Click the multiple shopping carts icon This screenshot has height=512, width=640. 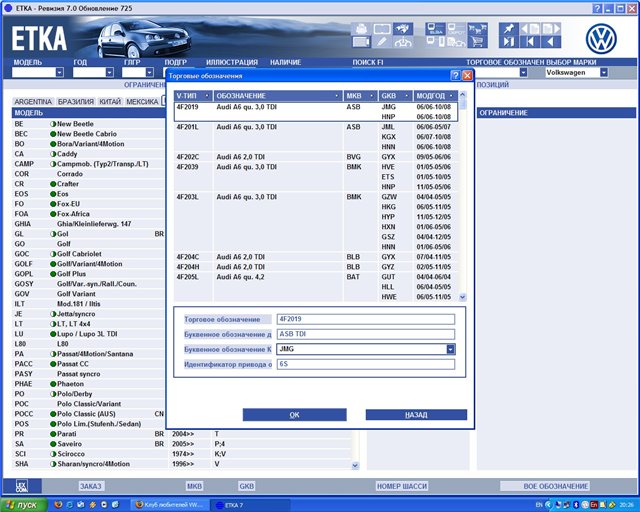pos(477,29)
